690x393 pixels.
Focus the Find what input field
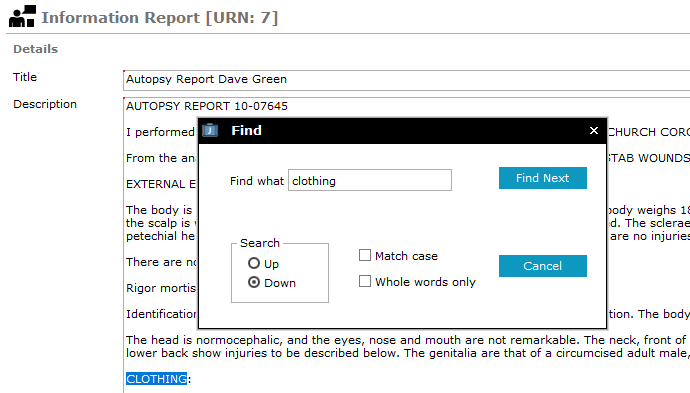pos(370,180)
